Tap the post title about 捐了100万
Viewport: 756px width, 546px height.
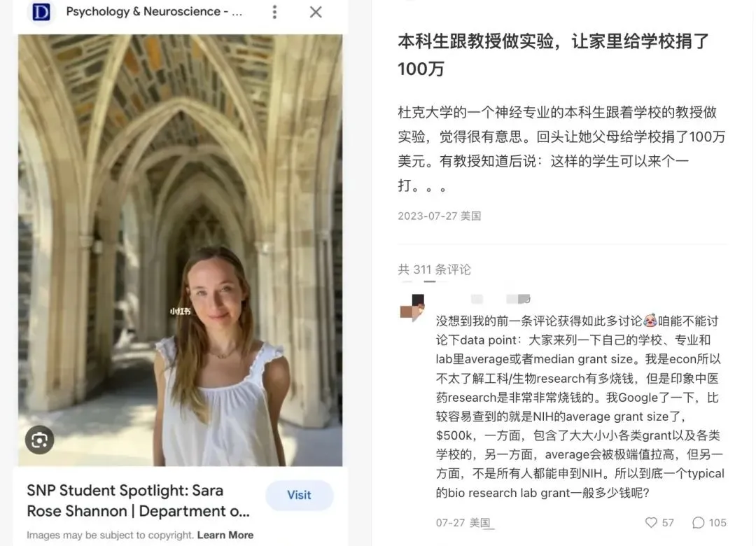point(553,55)
